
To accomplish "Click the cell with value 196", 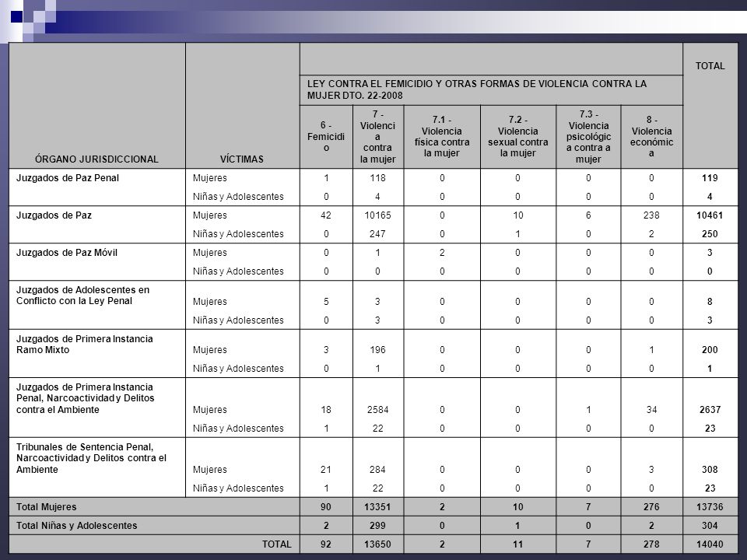I will pos(378,350).
